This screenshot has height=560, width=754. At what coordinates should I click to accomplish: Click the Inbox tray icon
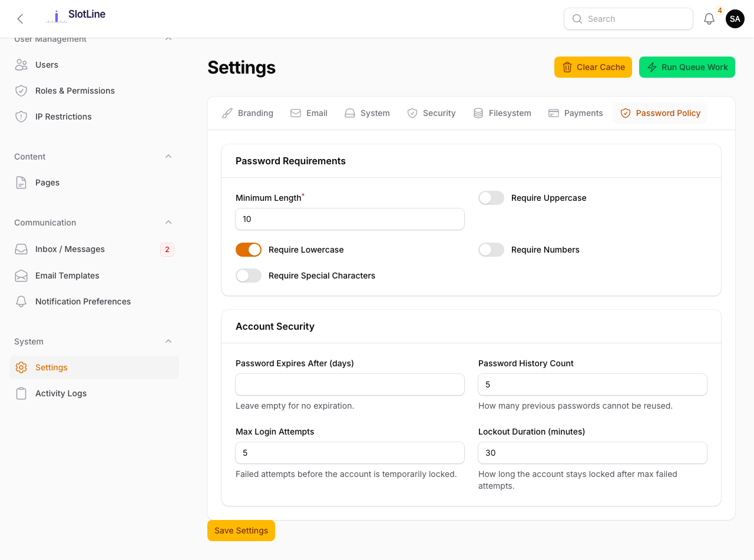click(21, 249)
